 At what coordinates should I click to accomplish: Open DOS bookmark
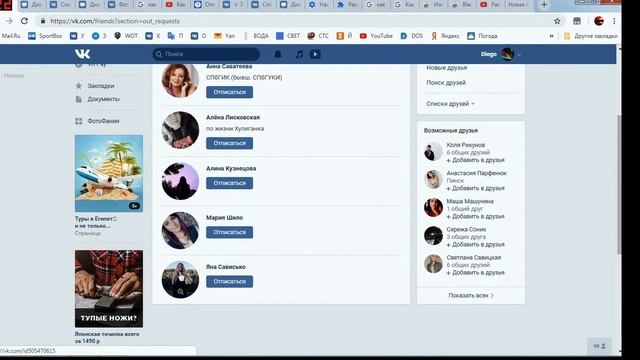(411, 36)
